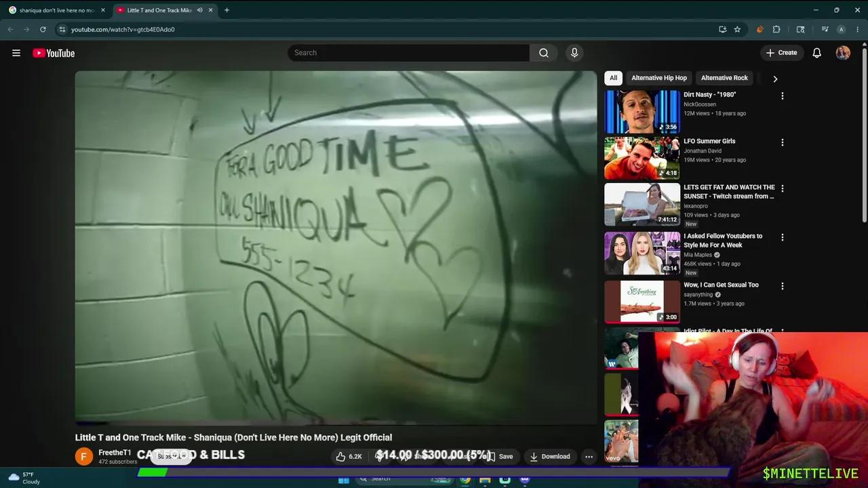Click the search magnifier button

544,53
